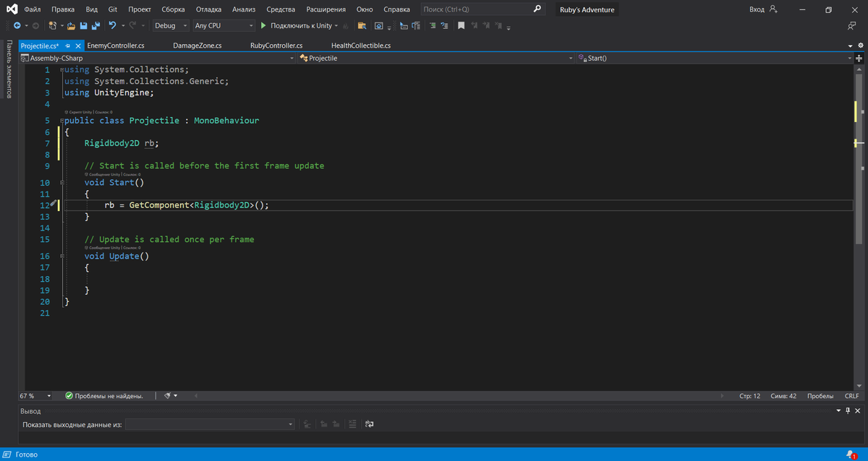The height and width of the screenshot is (461, 868).
Task: Open the Projectile type navigation dropdown
Action: (x=436, y=58)
